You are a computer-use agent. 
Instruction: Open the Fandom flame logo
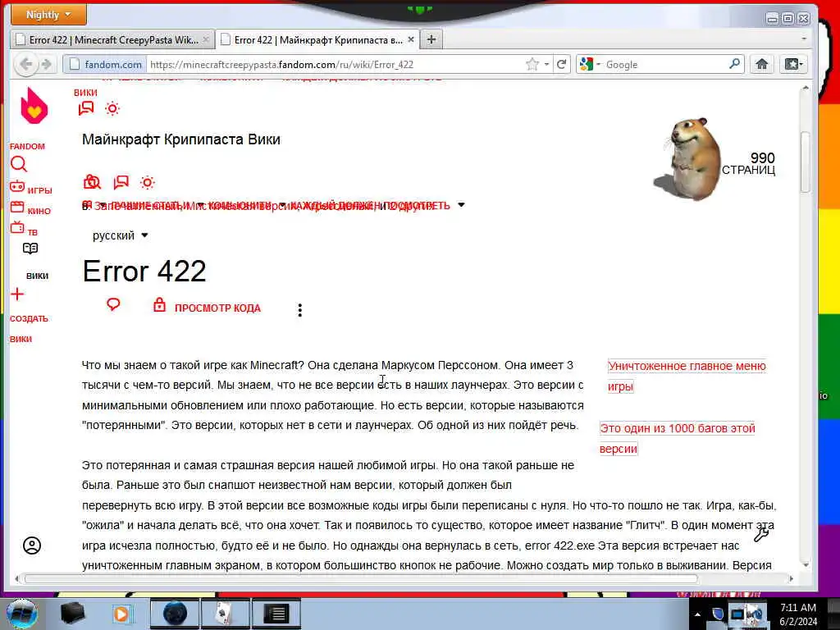(34, 106)
